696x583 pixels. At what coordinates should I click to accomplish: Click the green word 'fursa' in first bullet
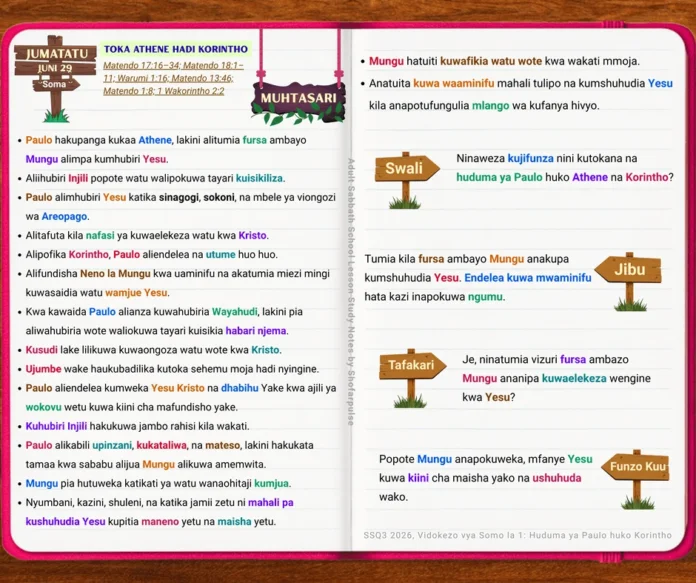tap(255, 140)
